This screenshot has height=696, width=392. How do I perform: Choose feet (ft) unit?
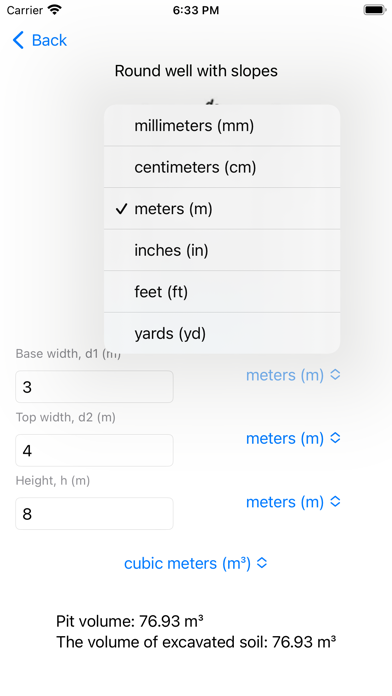tap(222, 292)
